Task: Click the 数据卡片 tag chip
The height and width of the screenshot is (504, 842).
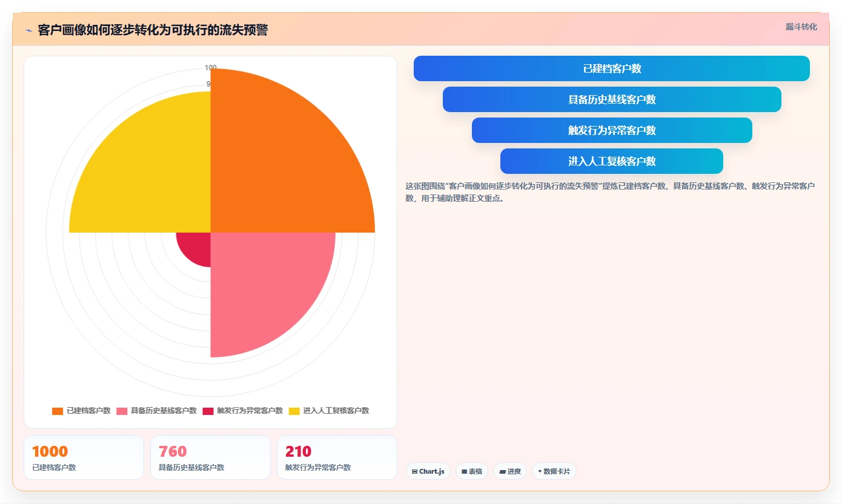Action: point(554,471)
